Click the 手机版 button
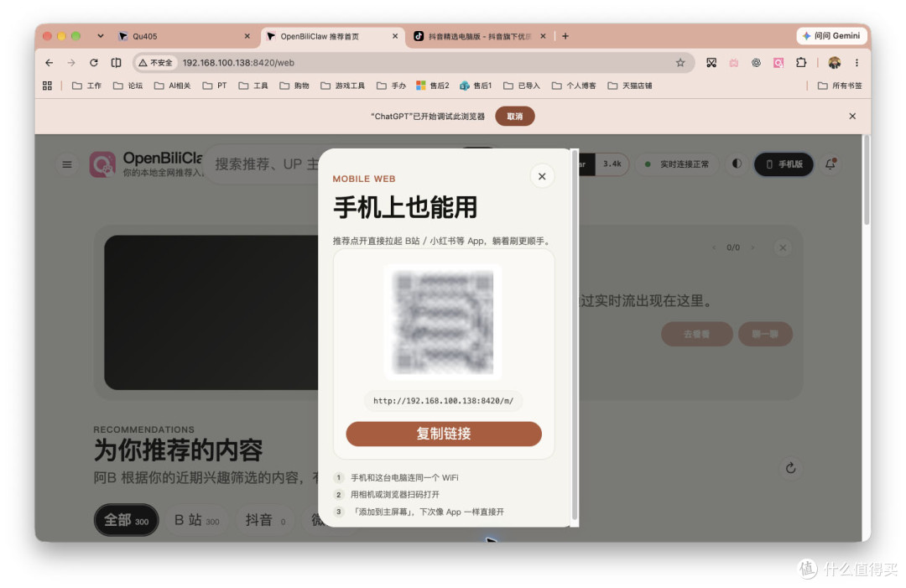The width and height of the screenshot is (906, 588). 784,164
